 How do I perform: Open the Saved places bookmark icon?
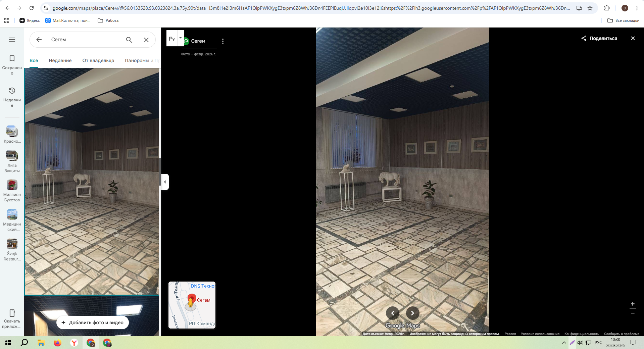[x=12, y=58]
